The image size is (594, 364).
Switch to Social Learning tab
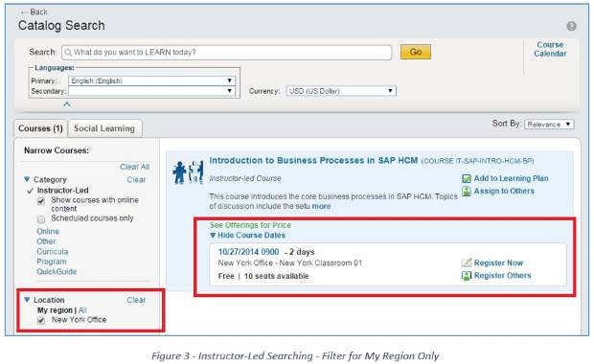[x=104, y=128]
